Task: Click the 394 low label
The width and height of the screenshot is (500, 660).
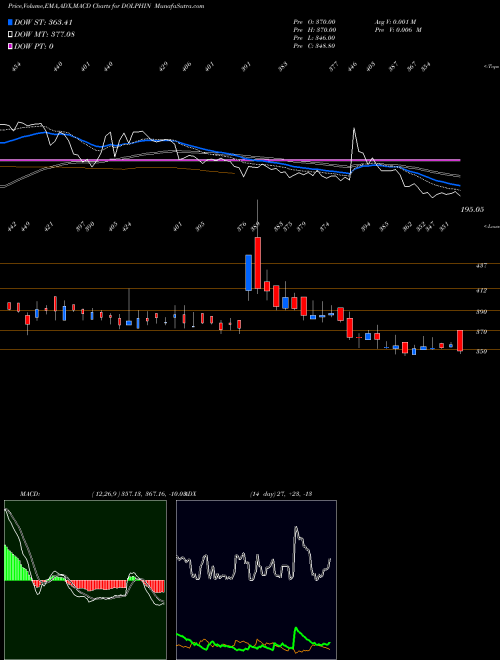Action: (366, 227)
